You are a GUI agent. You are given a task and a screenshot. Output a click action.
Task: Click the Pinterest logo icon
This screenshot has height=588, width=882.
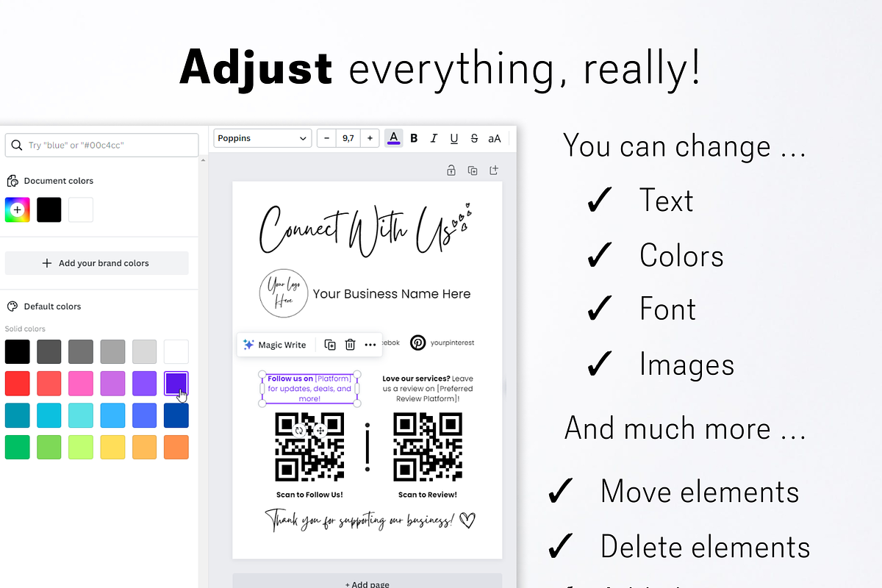(x=417, y=343)
